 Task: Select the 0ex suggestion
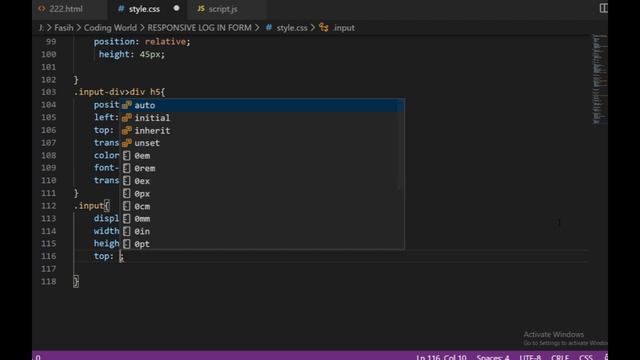point(262,181)
